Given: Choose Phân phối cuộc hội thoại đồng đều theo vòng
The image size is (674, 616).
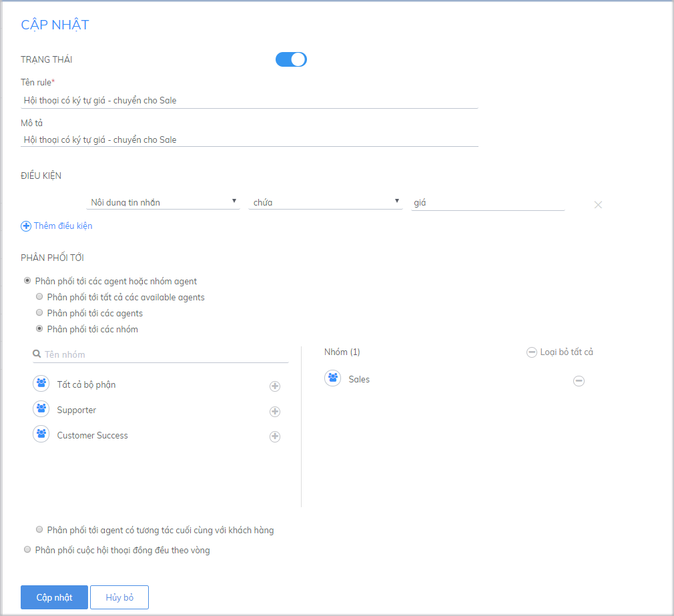Looking at the screenshot, I should pos(27,551).
